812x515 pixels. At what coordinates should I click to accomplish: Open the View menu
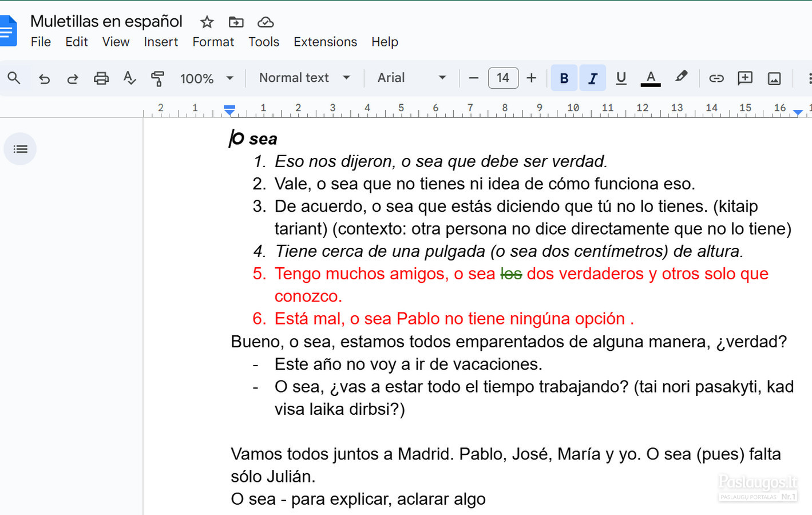click(x=116, y=42)
